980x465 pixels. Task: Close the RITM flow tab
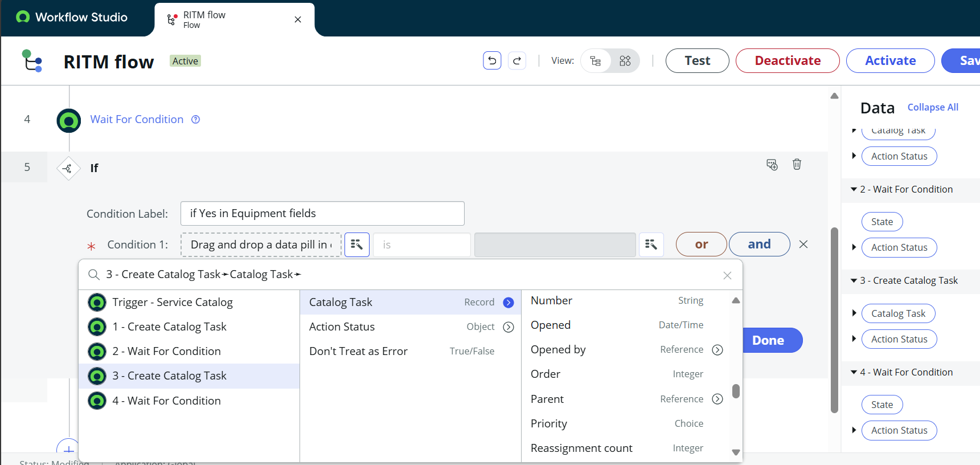click(298, 19)
